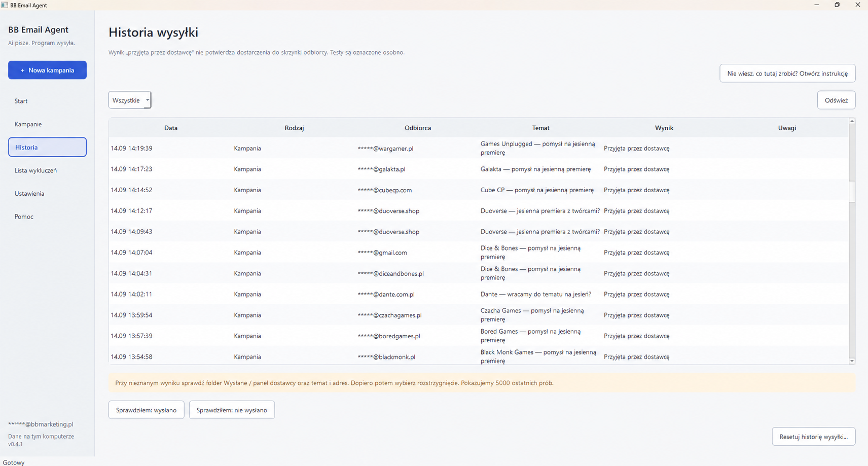Select Historia in the sidebar

[x=47, y=147]
